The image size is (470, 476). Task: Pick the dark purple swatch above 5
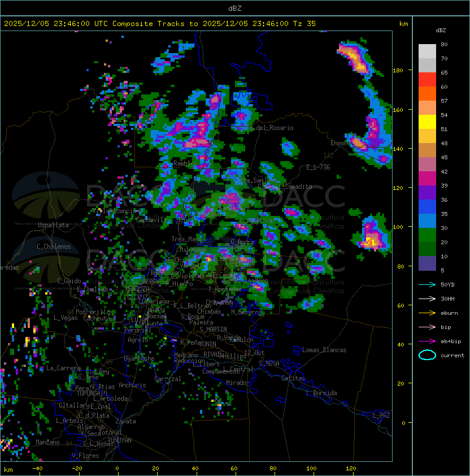pos(427,263)
